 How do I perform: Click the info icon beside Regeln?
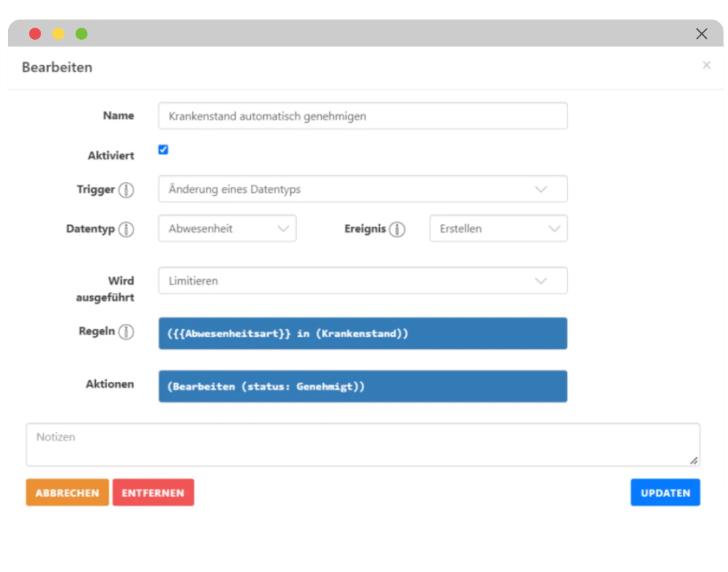126,332
